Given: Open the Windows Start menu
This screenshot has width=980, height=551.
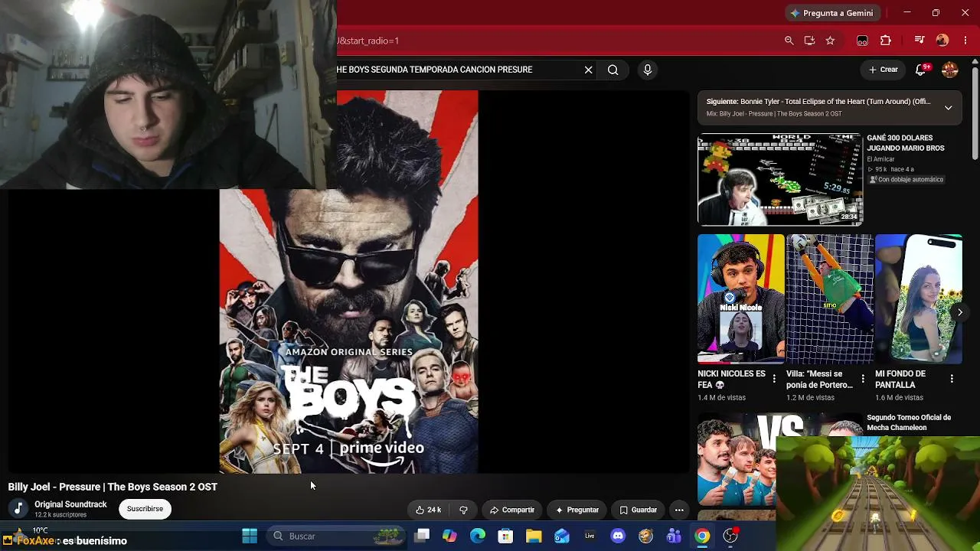Looking at the screenshot, I should pyautogui.click(x=250, y=536).
